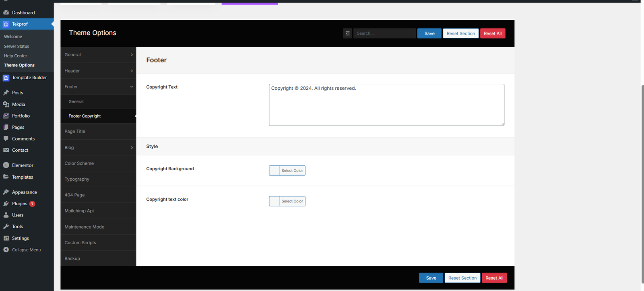Click the expand-all sections icon beside search

coord(347,33)
